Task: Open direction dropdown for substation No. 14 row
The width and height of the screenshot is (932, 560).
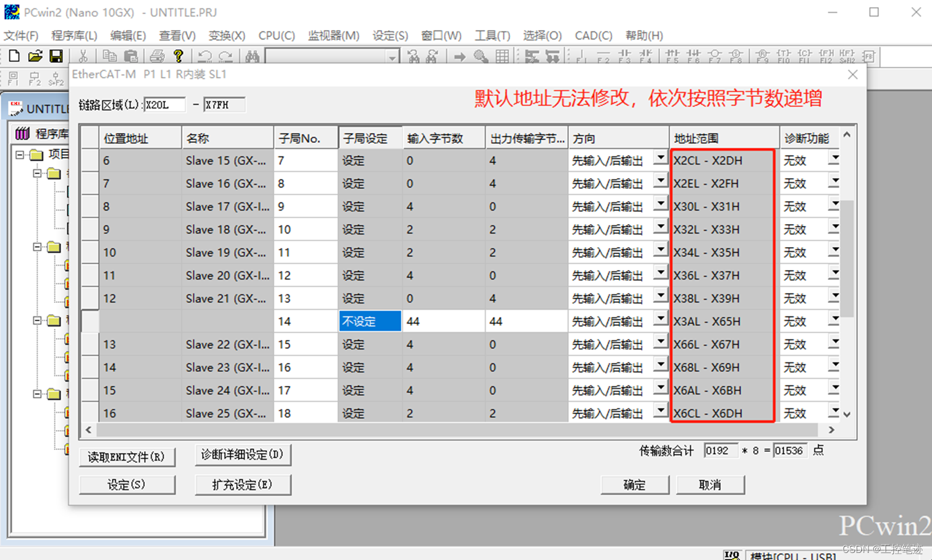Action: point(661,320)
